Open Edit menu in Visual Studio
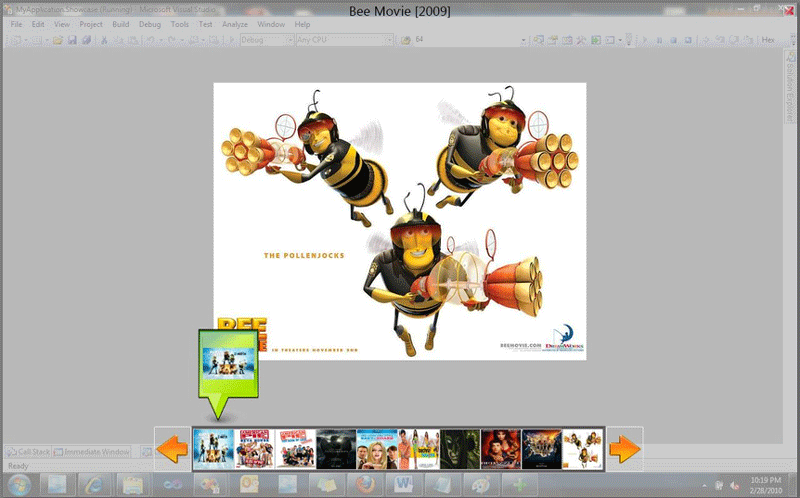Viewport: 800px width, 498px height. coord(38,24)
